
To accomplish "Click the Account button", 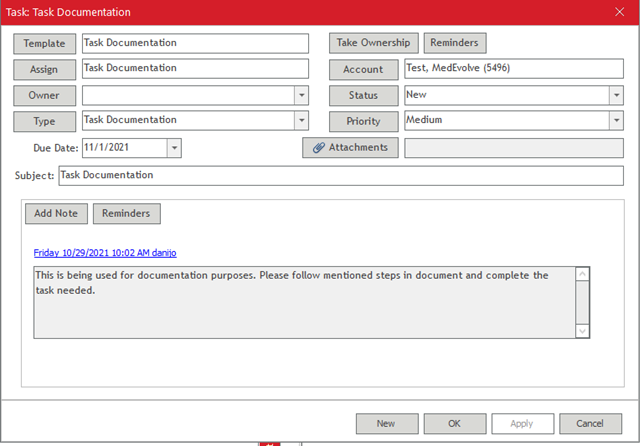I will click(x=363, y=70).
